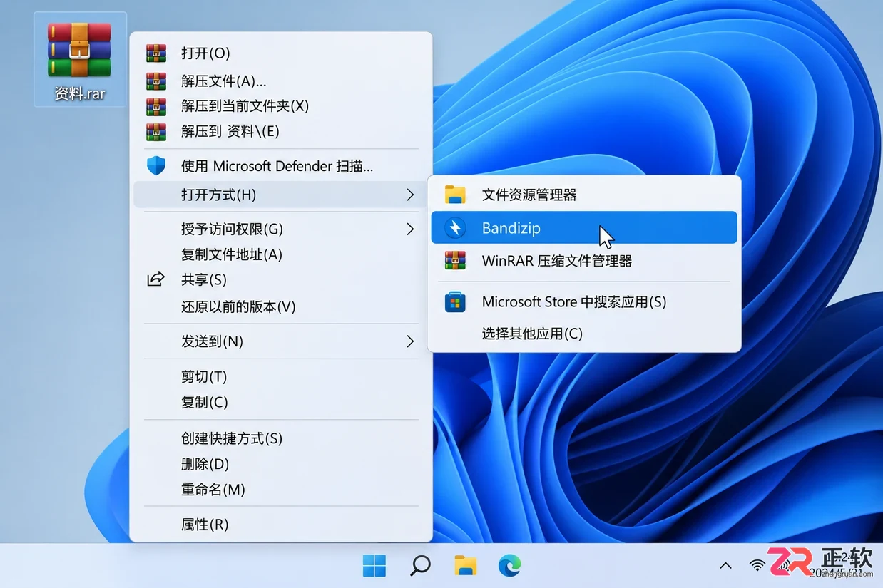This screenshot has width=883, height=588.
Task: Select 创建快捷方式(S)
Action: tap(280, 438)
